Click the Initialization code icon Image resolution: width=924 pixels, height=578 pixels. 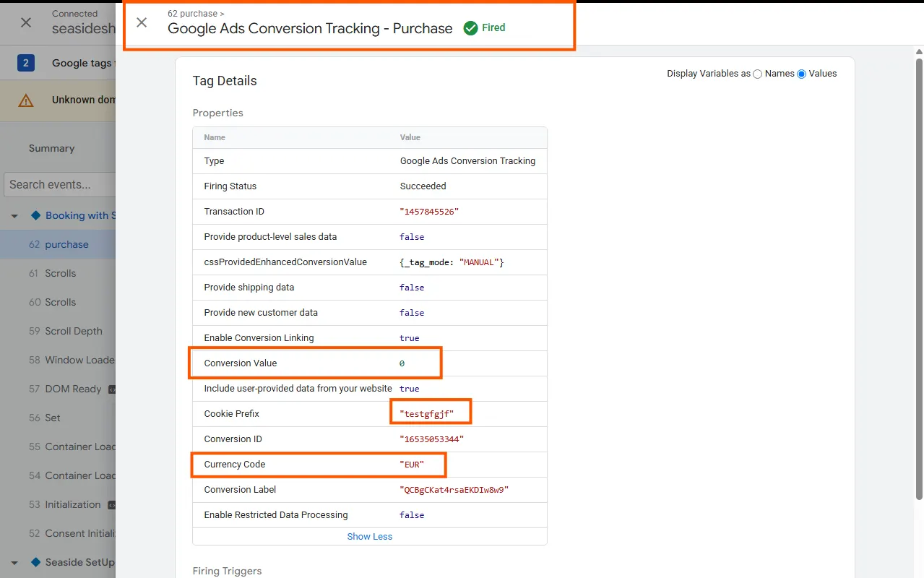pyautogui.click(x=111, y=504)
